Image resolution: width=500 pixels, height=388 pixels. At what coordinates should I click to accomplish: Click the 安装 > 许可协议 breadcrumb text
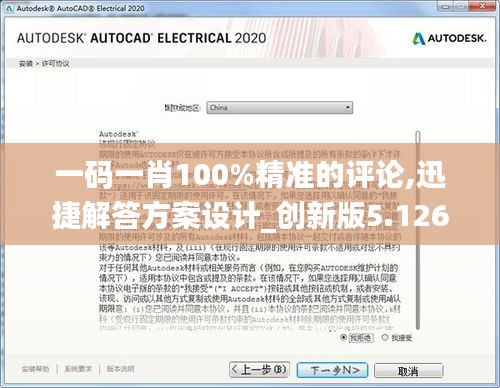pos(44,63)
